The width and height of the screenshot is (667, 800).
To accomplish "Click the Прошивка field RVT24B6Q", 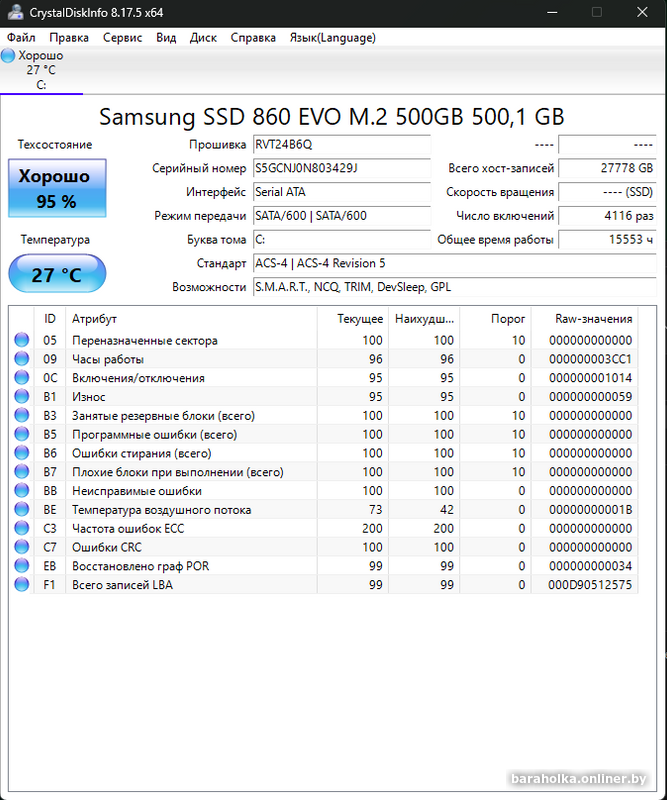I will 342,144.
